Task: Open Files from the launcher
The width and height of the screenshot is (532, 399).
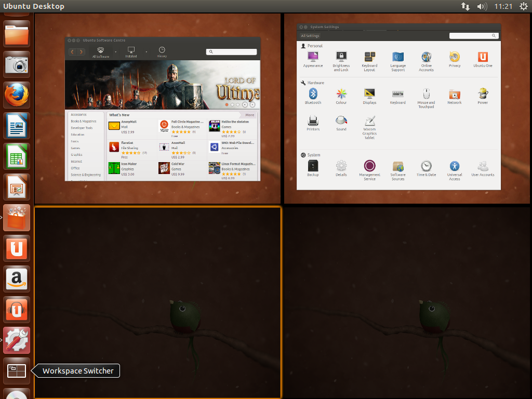Action: pos(17,34)
